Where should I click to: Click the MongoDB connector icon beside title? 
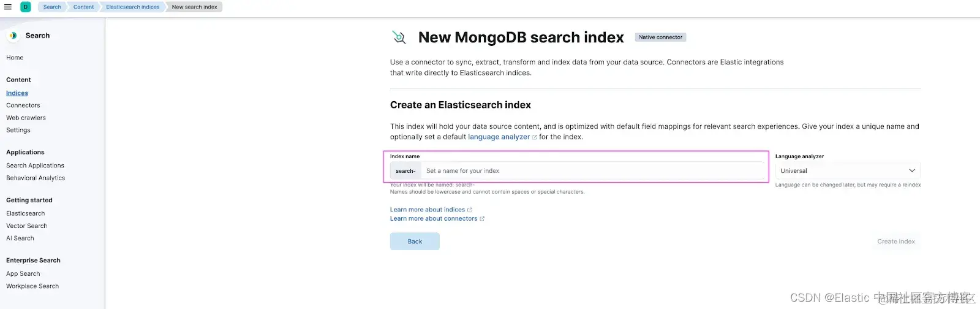click(399, 37)
